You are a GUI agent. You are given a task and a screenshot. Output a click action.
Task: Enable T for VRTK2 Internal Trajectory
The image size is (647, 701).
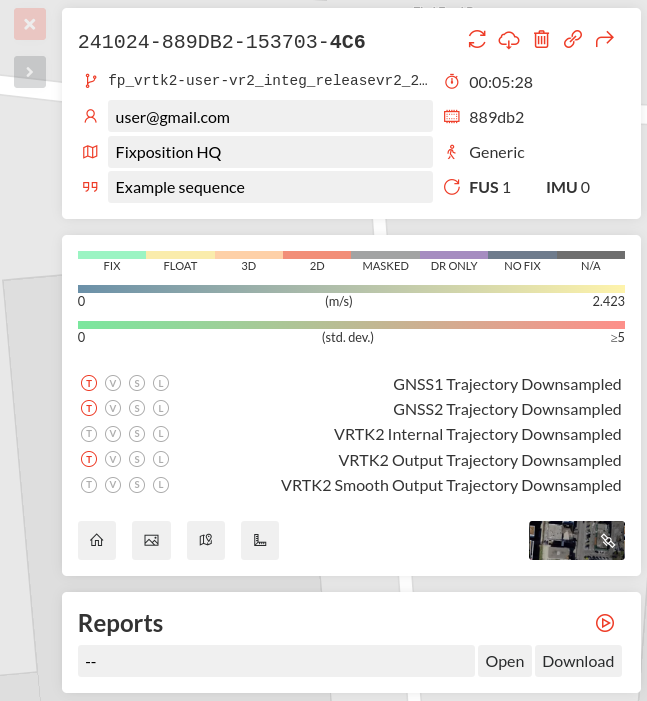pos(89,435)
